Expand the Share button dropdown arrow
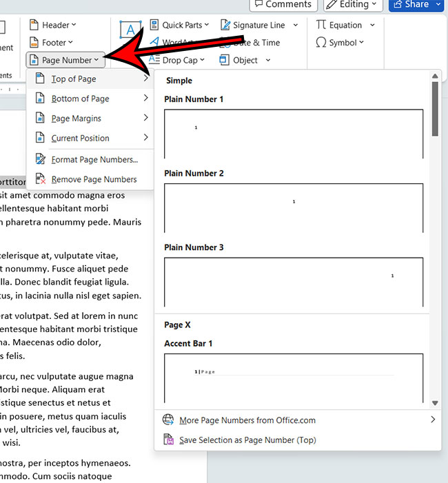 (438, 4)
